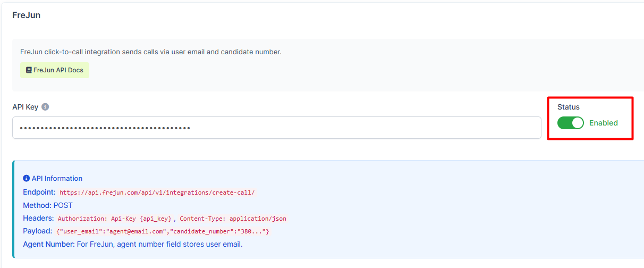Show the API Key info tooltip icon
This screenshot has width=644, height=268.
click(x=45, y=107)
